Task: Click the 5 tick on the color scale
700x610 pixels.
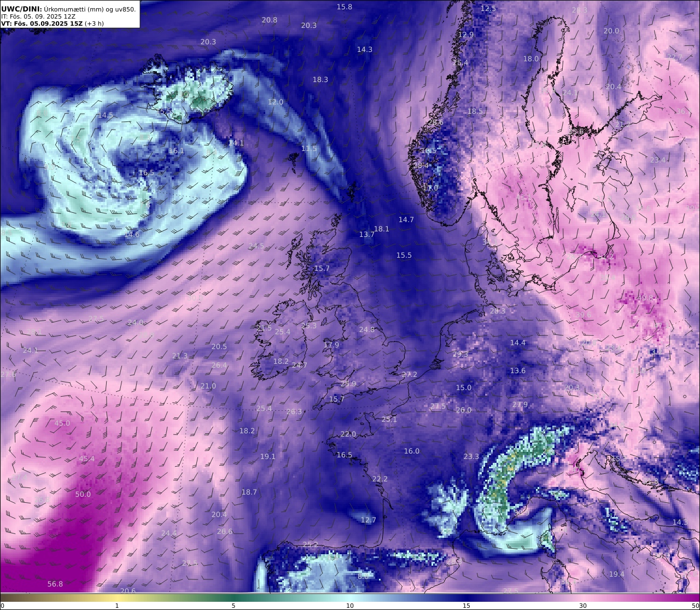Action: [x=234, y=606]
